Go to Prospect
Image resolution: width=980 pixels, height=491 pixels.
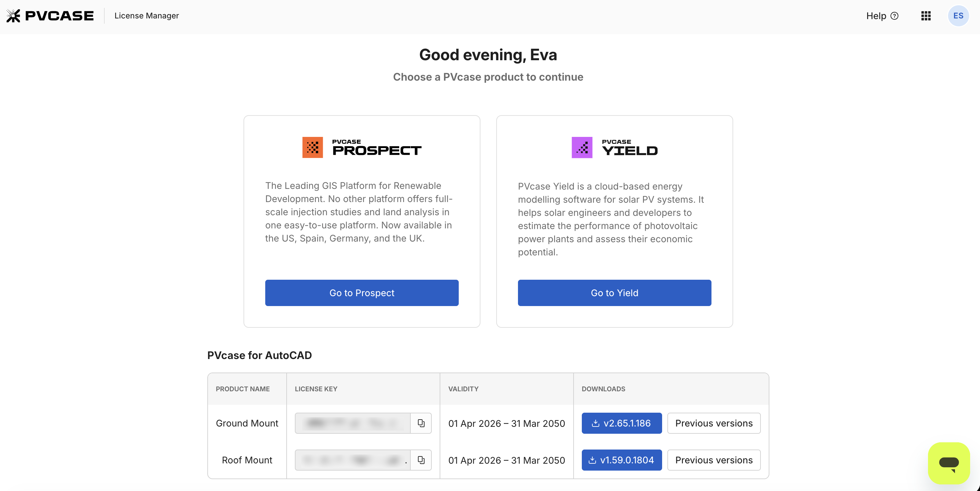point(361,293)
